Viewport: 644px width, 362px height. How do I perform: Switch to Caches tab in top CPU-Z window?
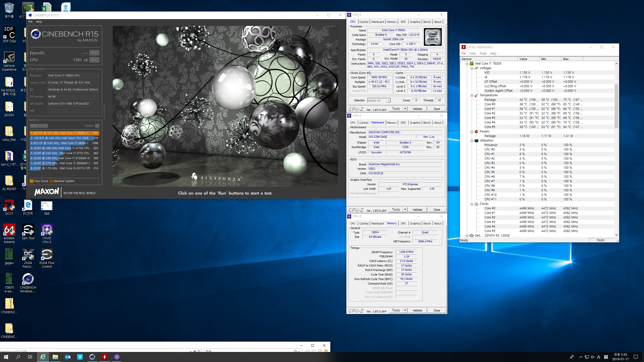(364, 22)
